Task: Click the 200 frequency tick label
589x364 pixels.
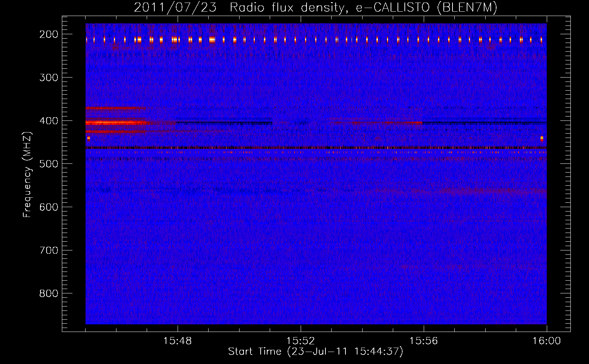Action: [49, 34]
